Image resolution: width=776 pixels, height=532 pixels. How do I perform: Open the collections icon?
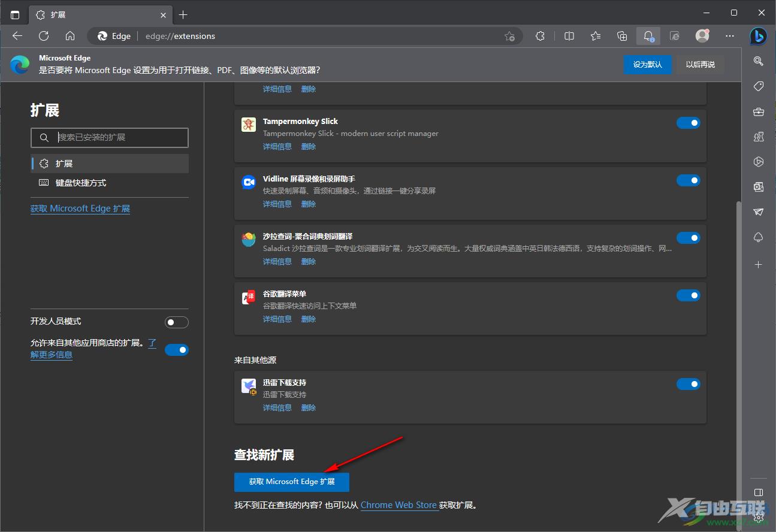pyautogui.click(x=622, y=36)
